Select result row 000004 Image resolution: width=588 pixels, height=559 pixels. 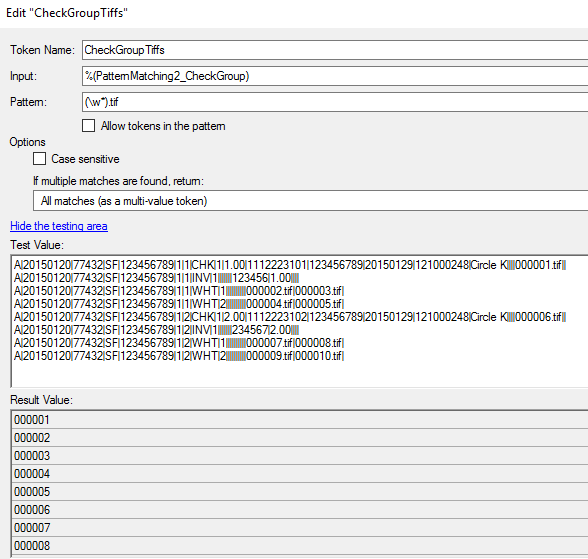coord(300,474)
